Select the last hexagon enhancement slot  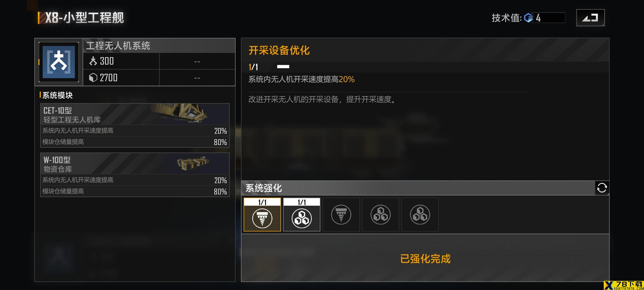pyautogui.click(x=420, y=215)
